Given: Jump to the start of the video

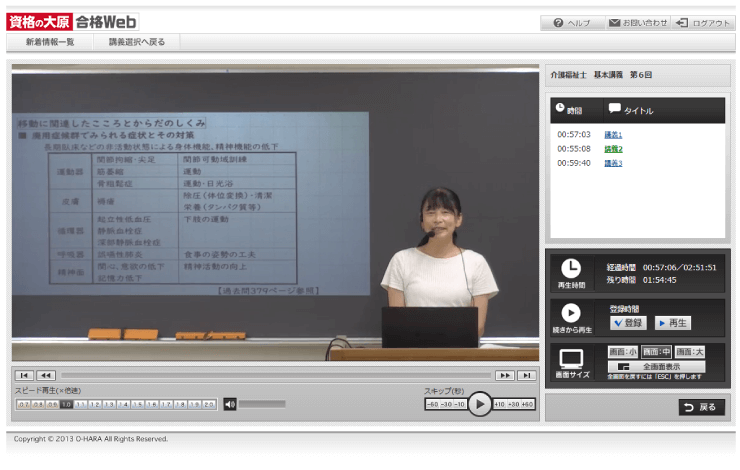Looking at the screenshot, I should 25,375.
